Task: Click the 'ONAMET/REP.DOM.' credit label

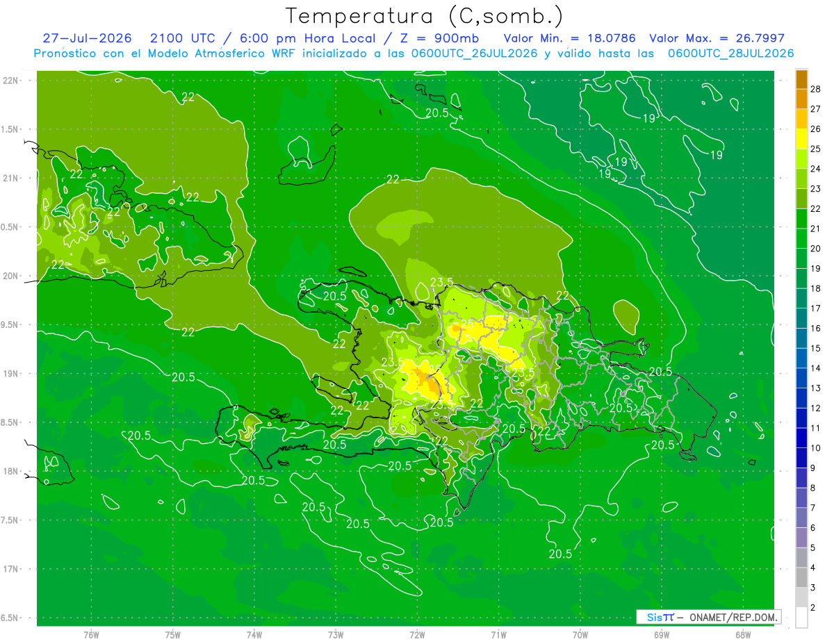Action: click(x=733, y=617)
